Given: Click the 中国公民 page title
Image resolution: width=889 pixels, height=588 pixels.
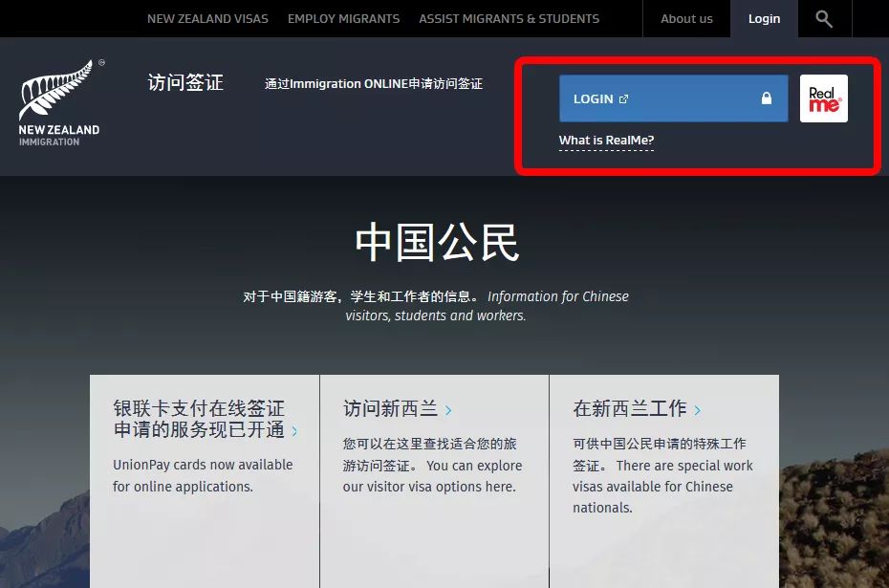Looking at the screenshot, I should (x=437, y=242).
